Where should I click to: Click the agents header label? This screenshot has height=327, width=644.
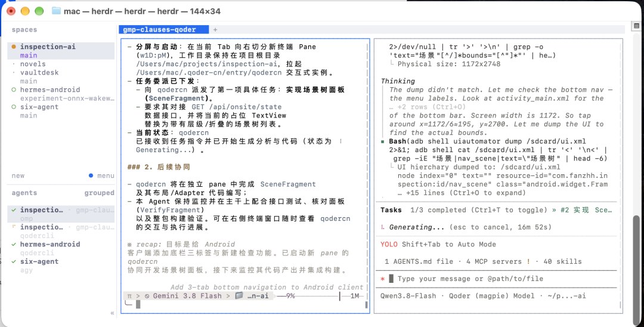coord(24,193)
